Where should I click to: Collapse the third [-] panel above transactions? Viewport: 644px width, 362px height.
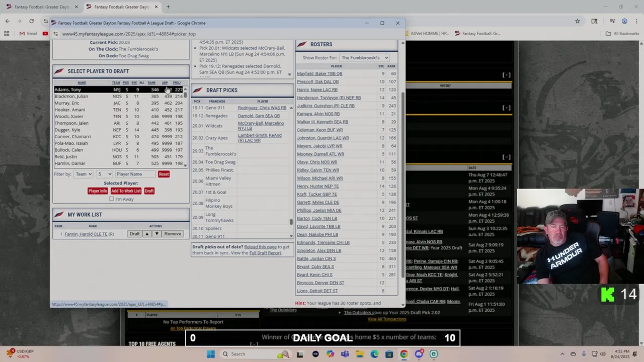tap(507, 157)
